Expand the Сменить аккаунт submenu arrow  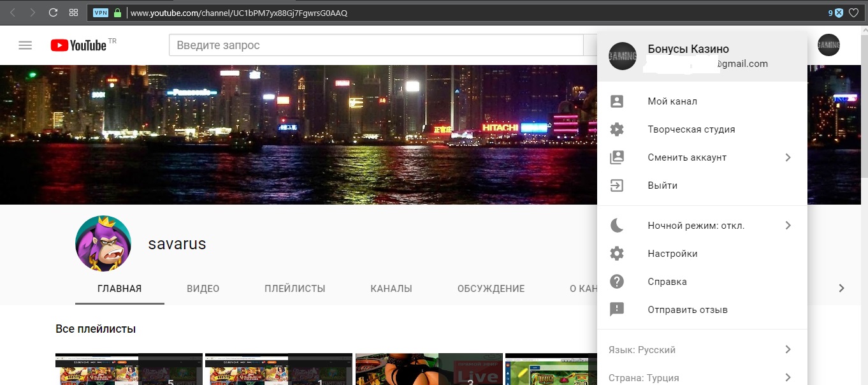[x=788, y=157]
